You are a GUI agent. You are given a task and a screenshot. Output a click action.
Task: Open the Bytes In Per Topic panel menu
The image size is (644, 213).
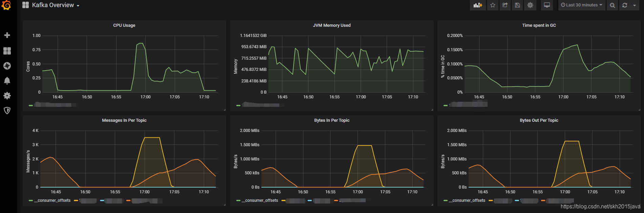point(332,120)
